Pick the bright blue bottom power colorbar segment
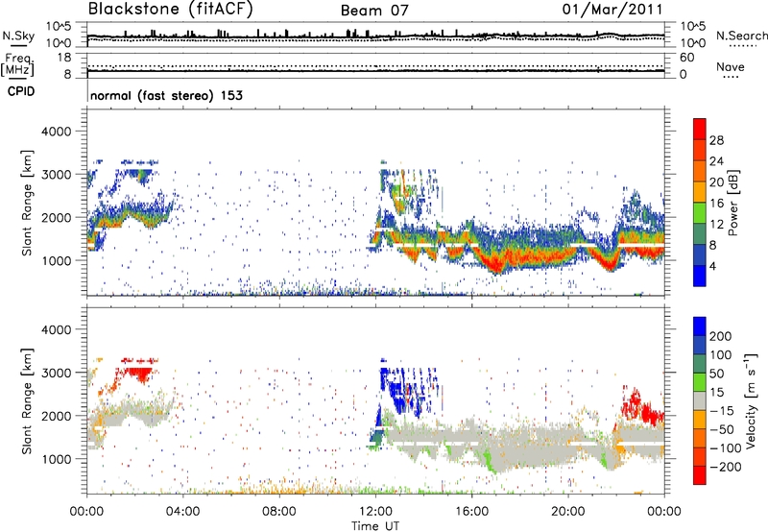 (700, 277)
